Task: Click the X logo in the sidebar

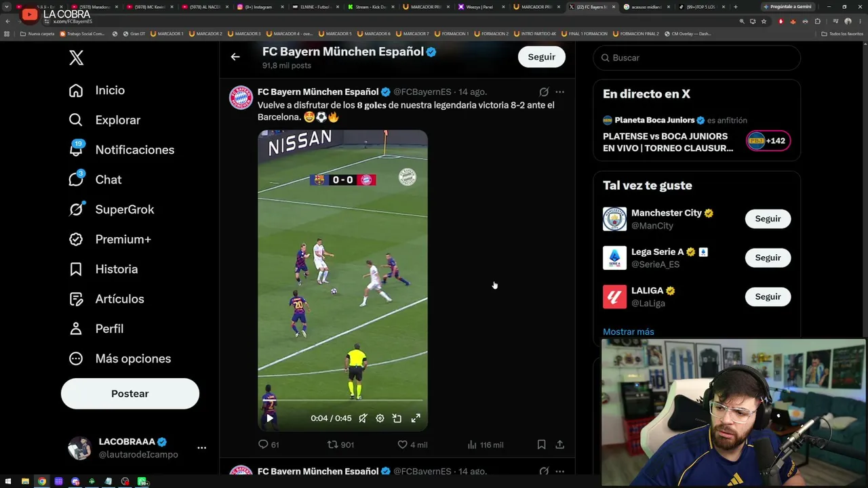Action: pos(76,58)
